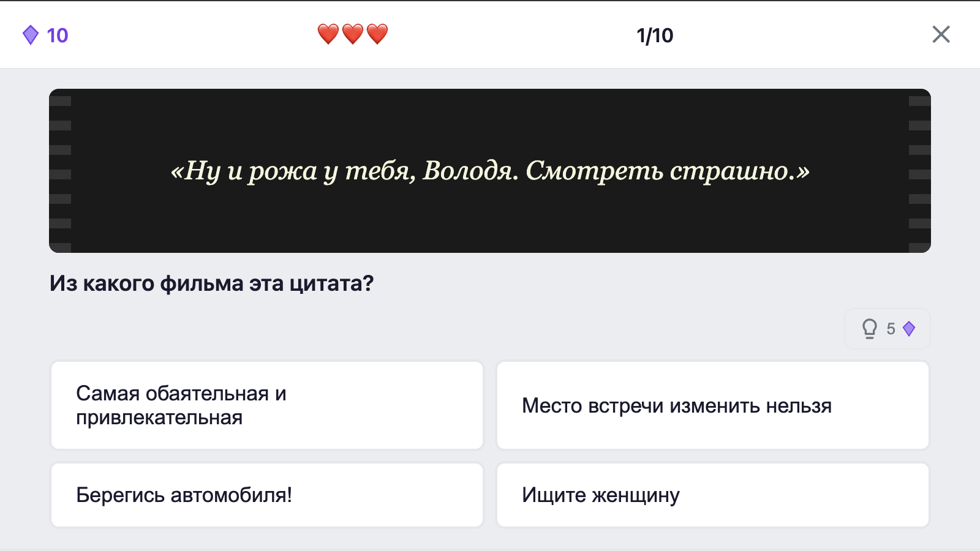Select answer "Берегись автомобиля!"
The width and height of the screenshot is (980, 551).
(x=267, y=495)
